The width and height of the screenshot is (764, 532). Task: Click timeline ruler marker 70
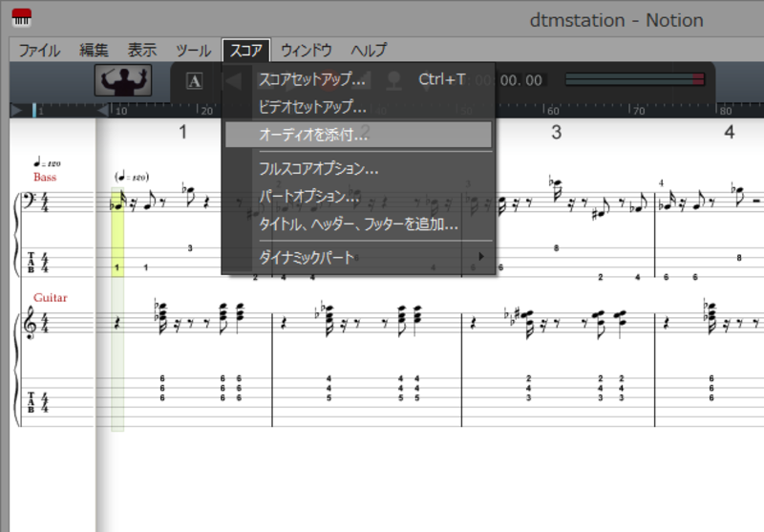pos(638,111)
